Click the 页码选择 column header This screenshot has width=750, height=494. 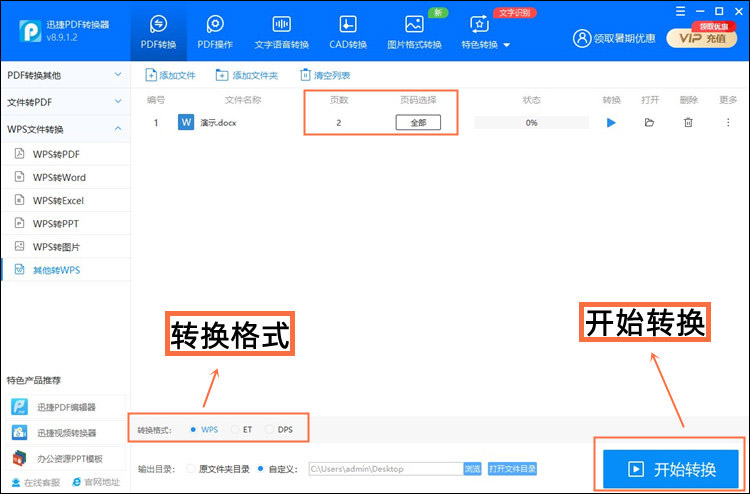pos(418,100)
